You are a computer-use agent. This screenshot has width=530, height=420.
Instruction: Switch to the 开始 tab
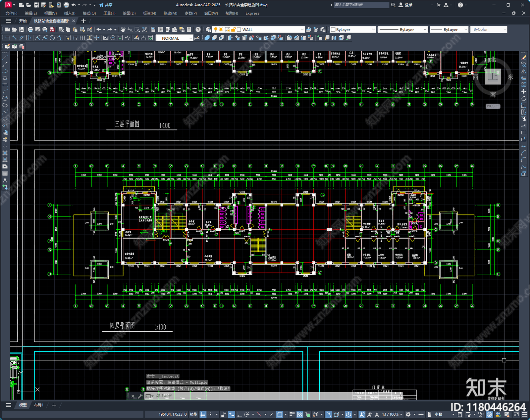[x=23, y=21]
